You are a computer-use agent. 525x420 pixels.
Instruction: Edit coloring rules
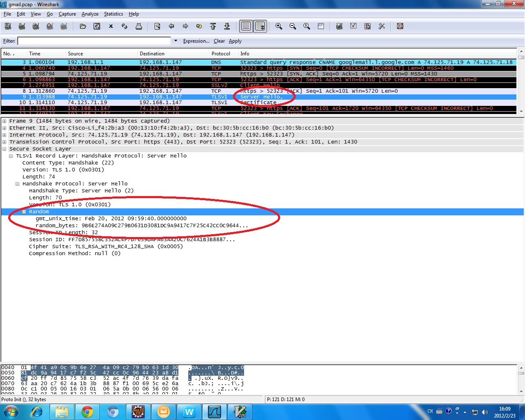pyautogui.click(x=367, y=26)
